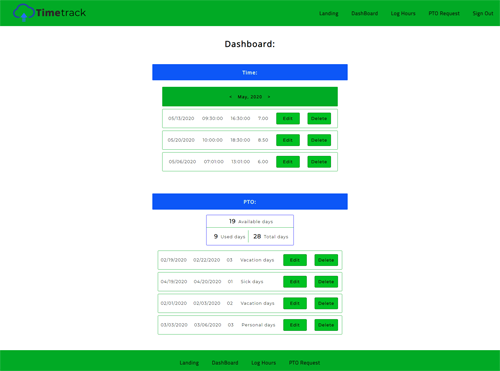The image size is (500, 371).
Task: Edit the 05/06/2020 time entry
Action: (x=288, y=162)
